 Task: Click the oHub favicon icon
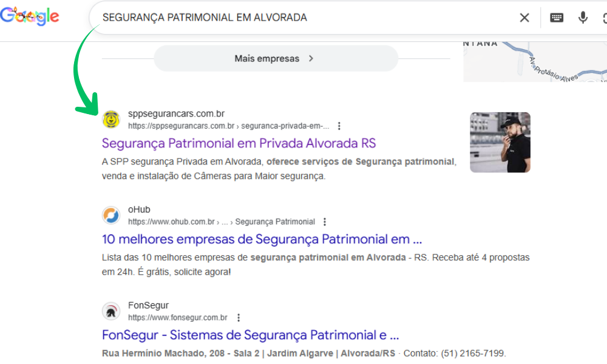pos(111,215)
